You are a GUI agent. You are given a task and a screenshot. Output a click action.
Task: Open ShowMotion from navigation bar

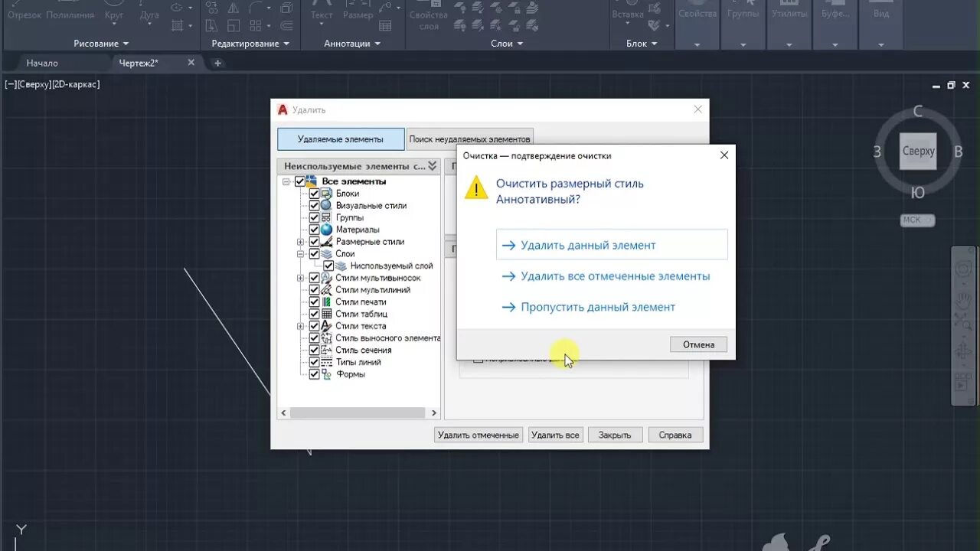tap(963, 380)
